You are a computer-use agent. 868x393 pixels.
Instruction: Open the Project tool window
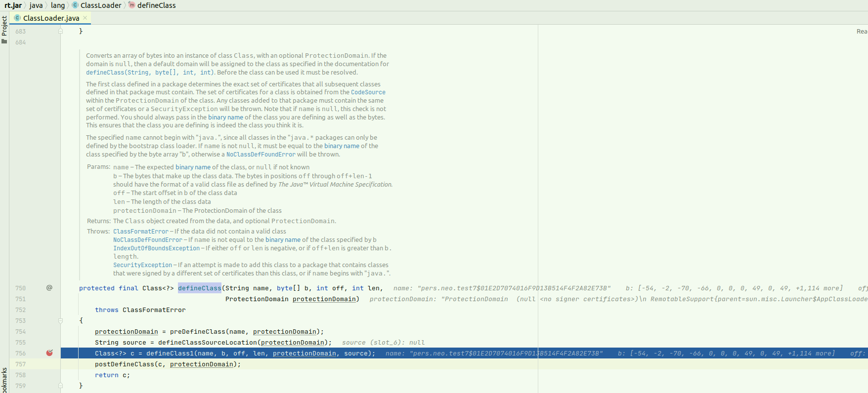point(4,26)
